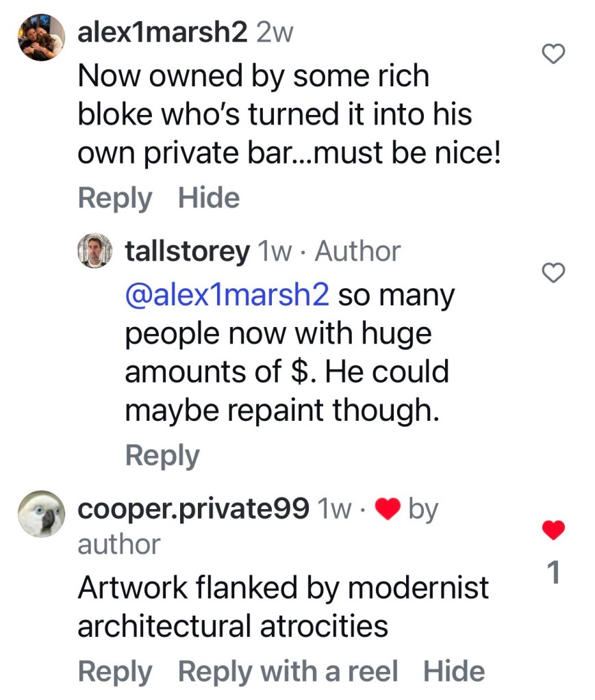
Task: Reply to cooper.private99's comment
Action: 114,671
